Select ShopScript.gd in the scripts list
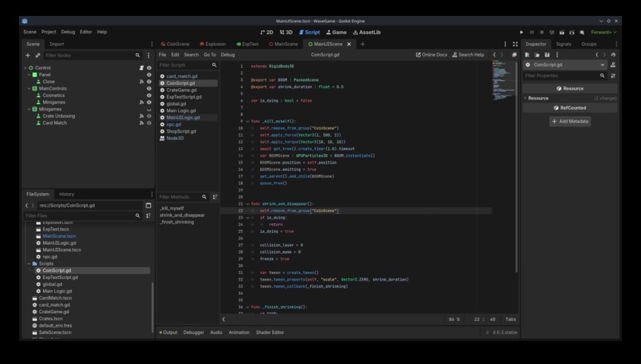641x364 pixels. (181, 131)
